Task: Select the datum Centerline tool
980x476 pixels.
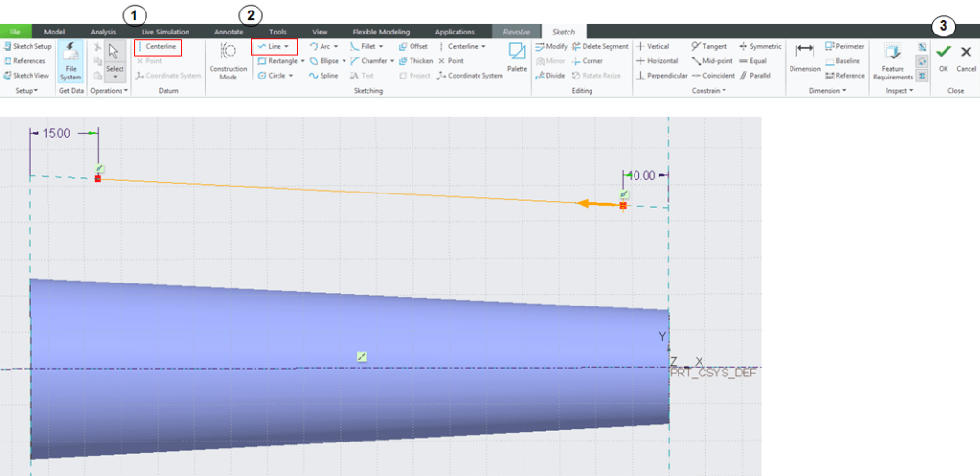Action: point(160,46)
